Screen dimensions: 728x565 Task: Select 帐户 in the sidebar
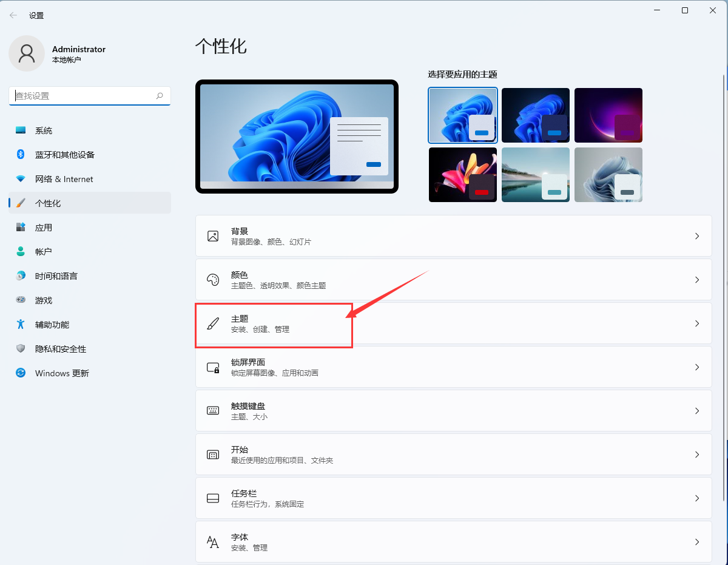[90, 252]
